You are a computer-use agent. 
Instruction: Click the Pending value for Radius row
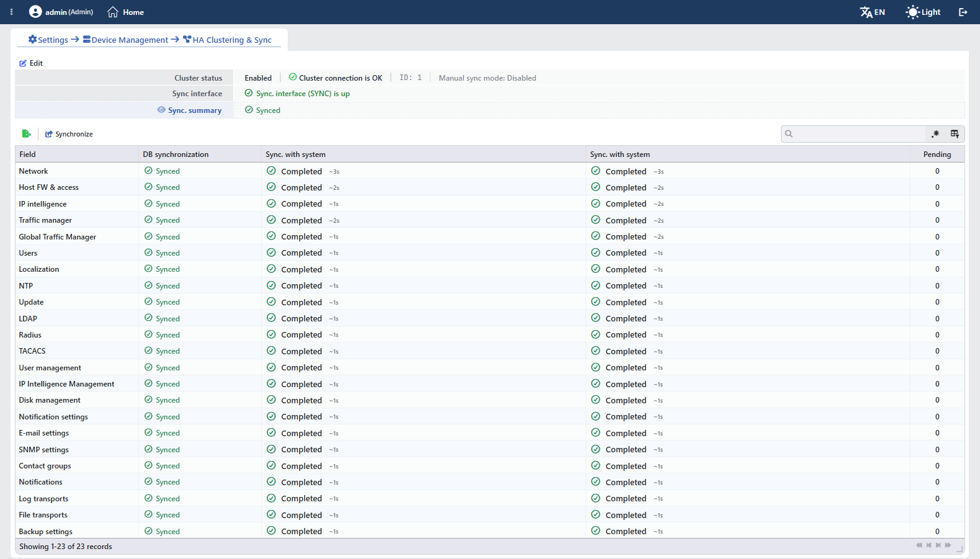pos(937,335)
